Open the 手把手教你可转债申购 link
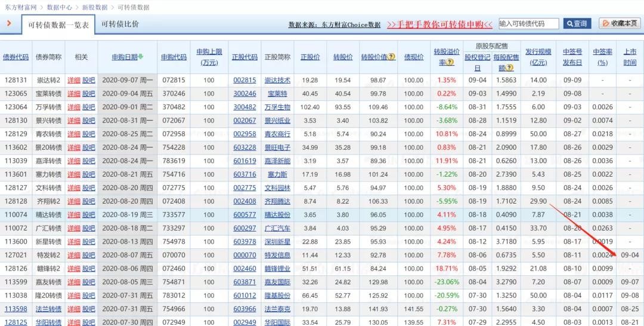 tap(439, 24)
